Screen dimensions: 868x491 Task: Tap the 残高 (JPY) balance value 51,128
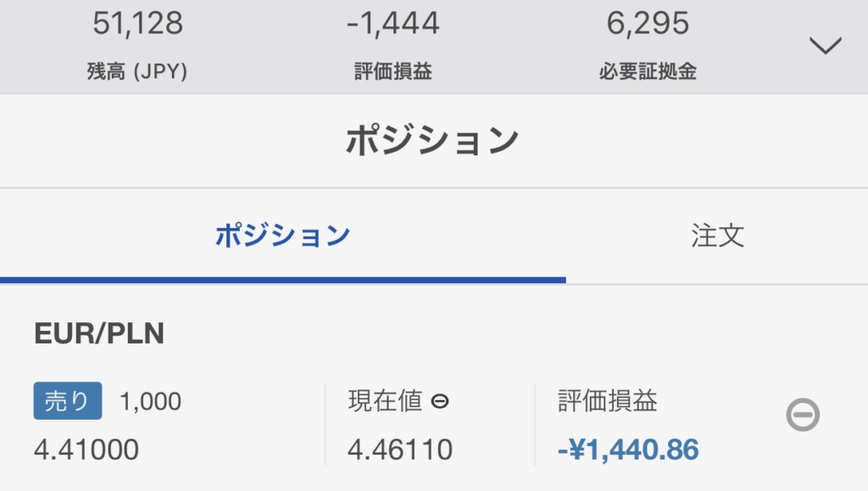pos(138,23)
